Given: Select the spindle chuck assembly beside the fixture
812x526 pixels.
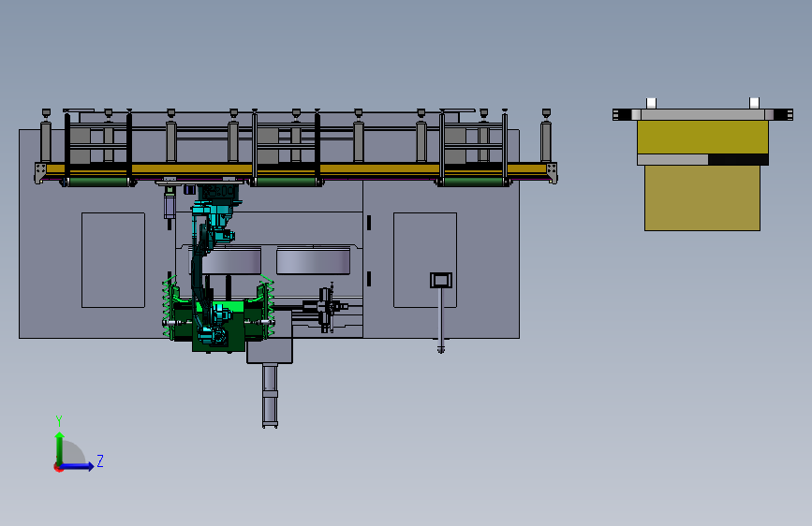Looking at the screenshot, I should [326, 308].
